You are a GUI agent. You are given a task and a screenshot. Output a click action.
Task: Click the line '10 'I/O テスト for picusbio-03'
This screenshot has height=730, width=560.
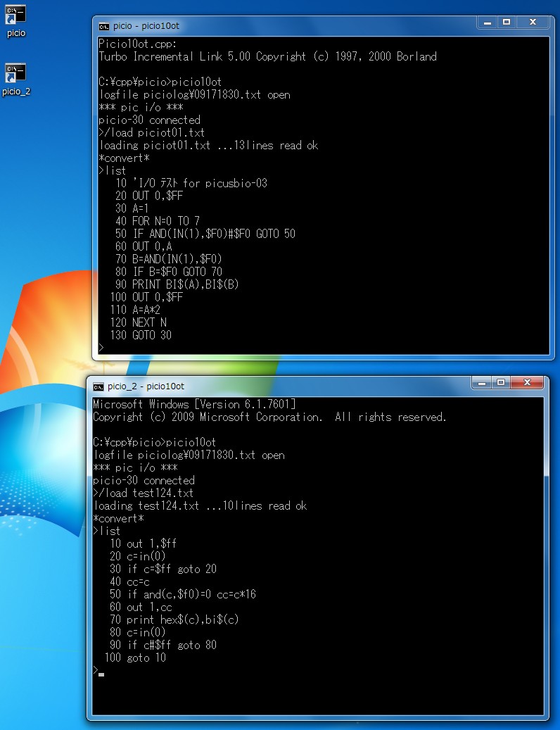[191, 183]
